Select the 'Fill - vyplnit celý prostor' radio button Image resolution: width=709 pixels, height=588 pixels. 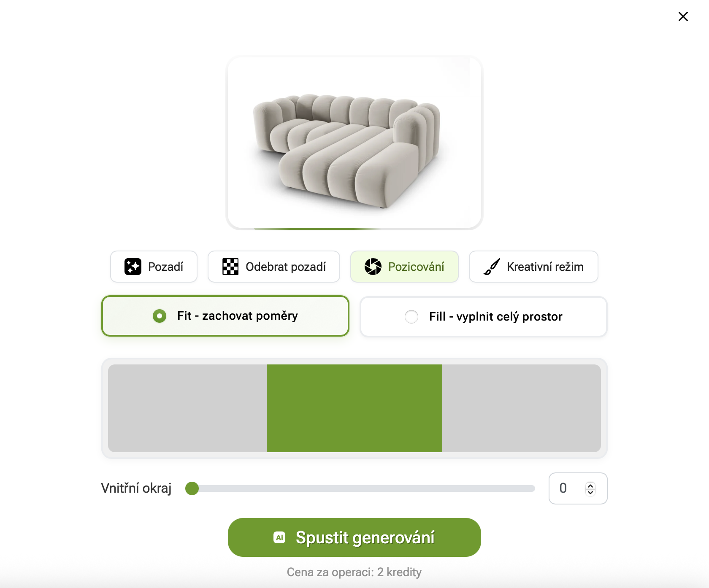[x=411, y=316]
